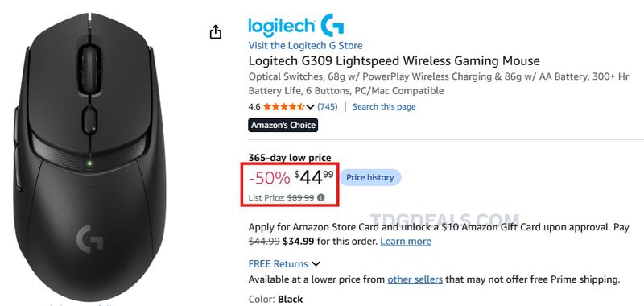The height and width of the screenshot is (306, 644).
Task: Click the Logitech G logo
Action: [296, 25]
